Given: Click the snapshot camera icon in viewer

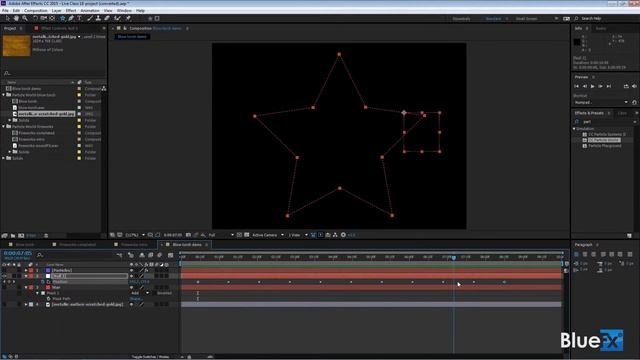Looking at the screenshot, I should [x=188, y=235].
